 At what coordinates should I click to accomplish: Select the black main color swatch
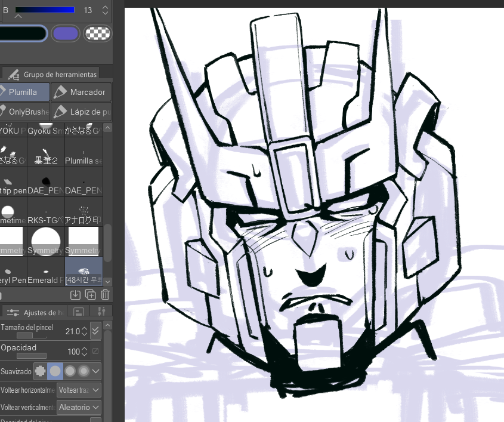[23, 33]
